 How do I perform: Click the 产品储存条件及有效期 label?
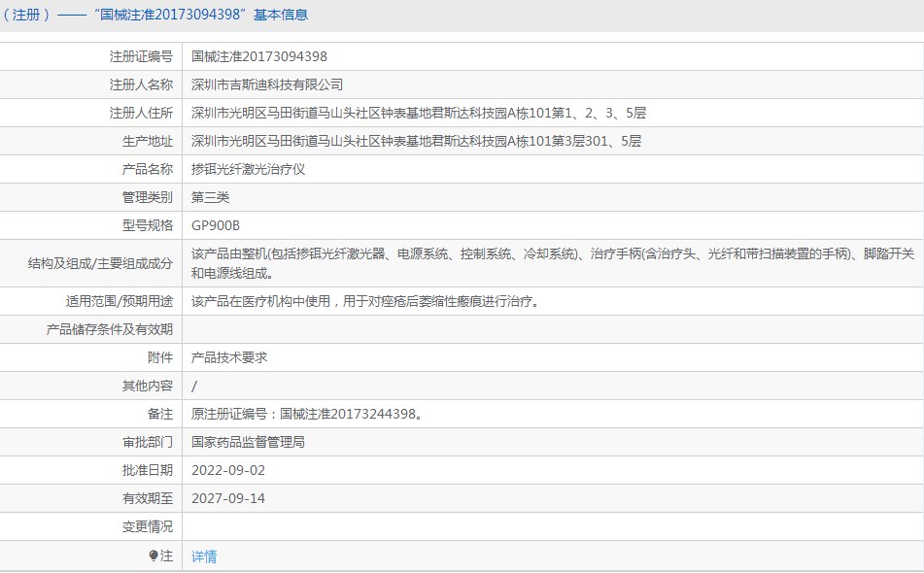110,330
